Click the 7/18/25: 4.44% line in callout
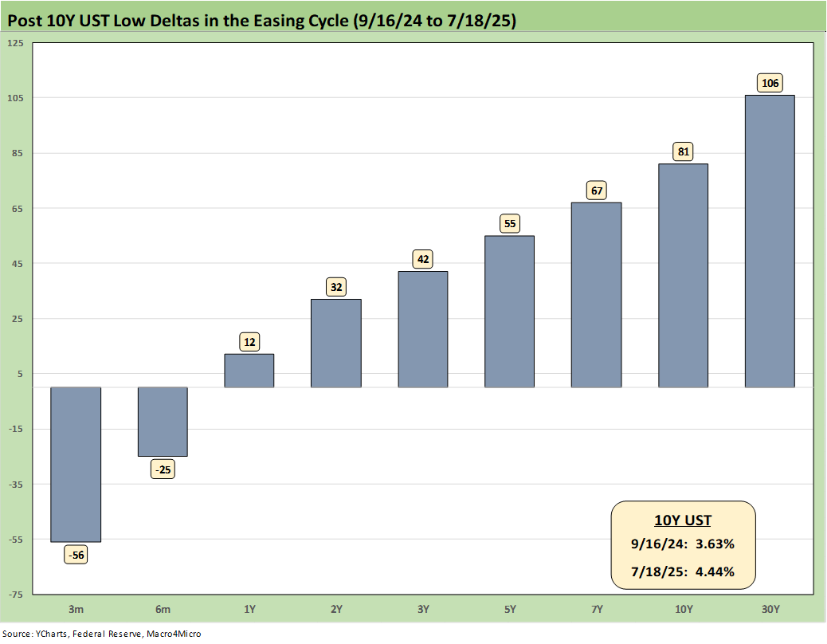This screenshot has width=827, height=644. [x=683, y=571]
